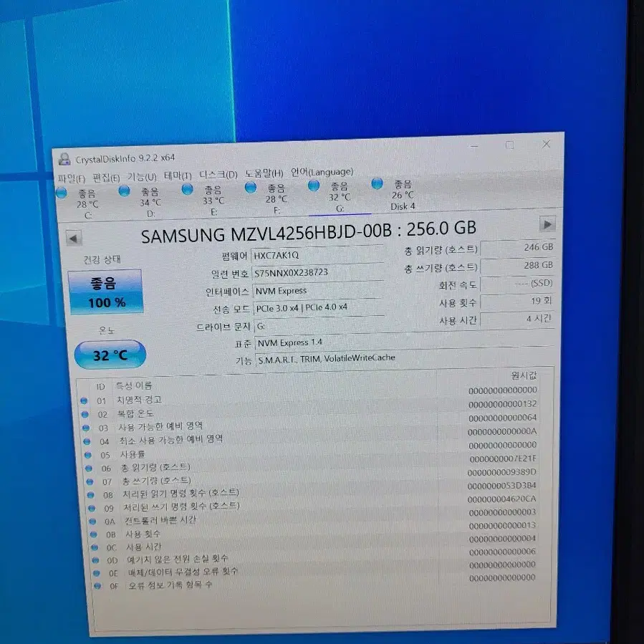Click the status dot of row 01
The image size is (644, 644).
[x=85, y=400]
